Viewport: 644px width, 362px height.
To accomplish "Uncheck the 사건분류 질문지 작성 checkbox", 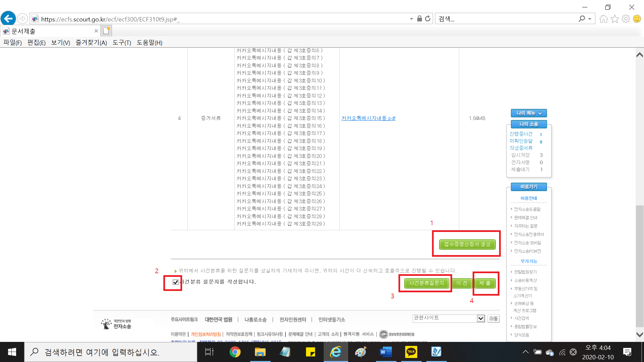I will point(175,282).
